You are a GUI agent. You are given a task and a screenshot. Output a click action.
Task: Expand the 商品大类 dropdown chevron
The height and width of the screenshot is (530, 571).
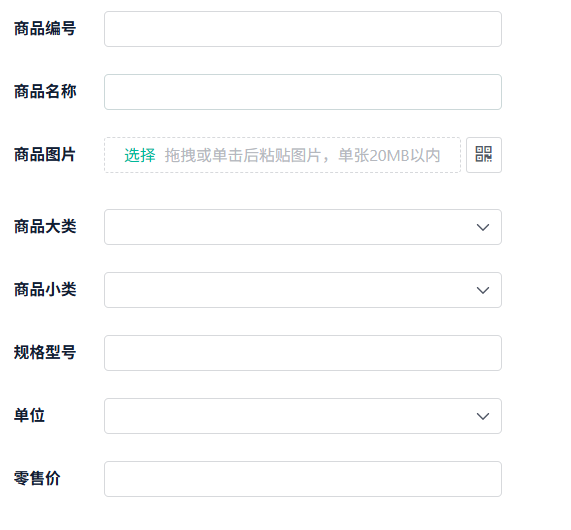coord(483,227)
